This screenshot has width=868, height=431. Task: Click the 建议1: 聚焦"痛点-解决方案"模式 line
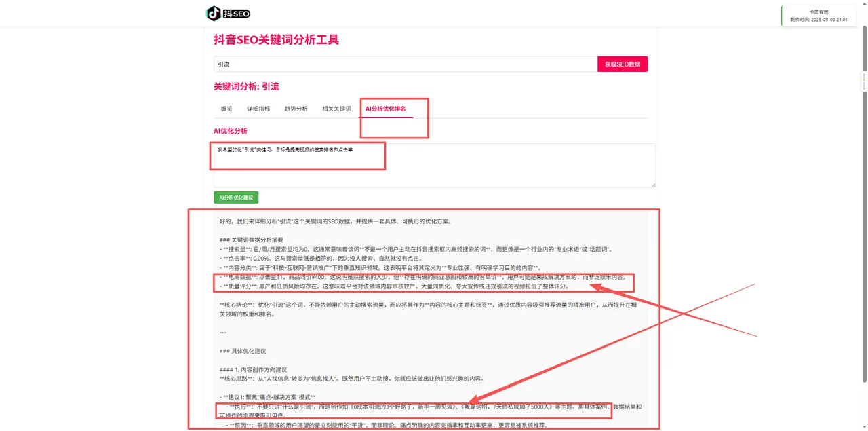[267, 397]
